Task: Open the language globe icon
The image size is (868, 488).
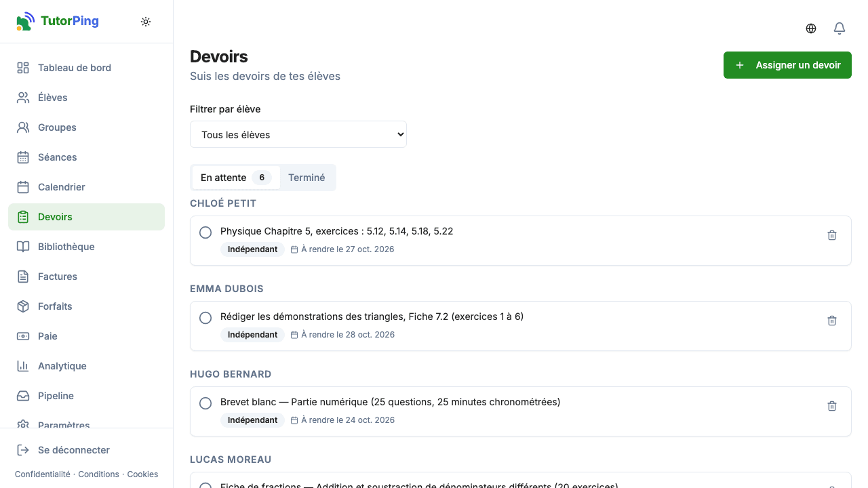Action: (811, 28)
